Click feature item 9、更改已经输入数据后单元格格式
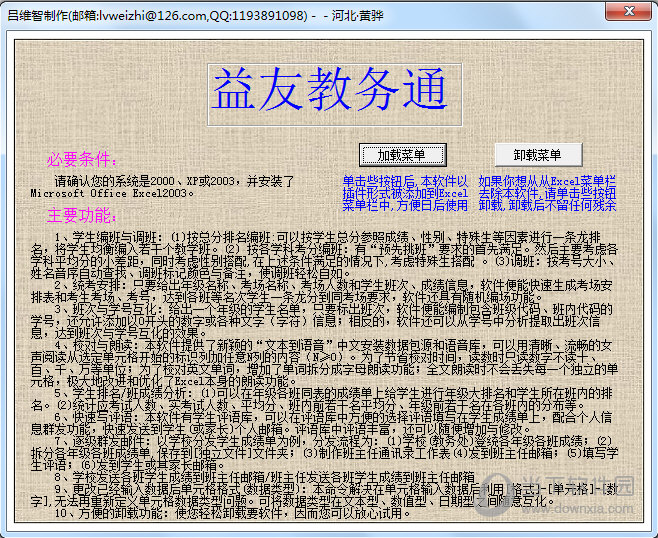The height and width of the screenshot is (538, 658). pyautogui.click(x=324, y=495)
